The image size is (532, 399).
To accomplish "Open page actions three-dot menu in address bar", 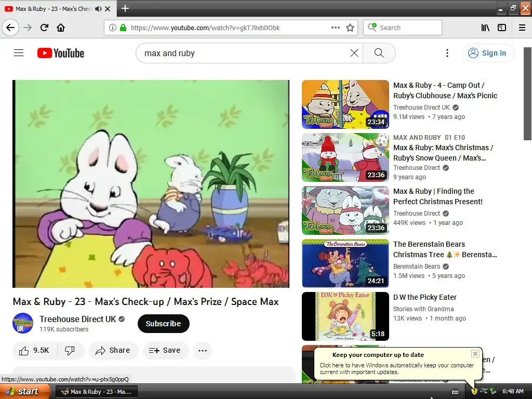I will [x=335, y=28].
